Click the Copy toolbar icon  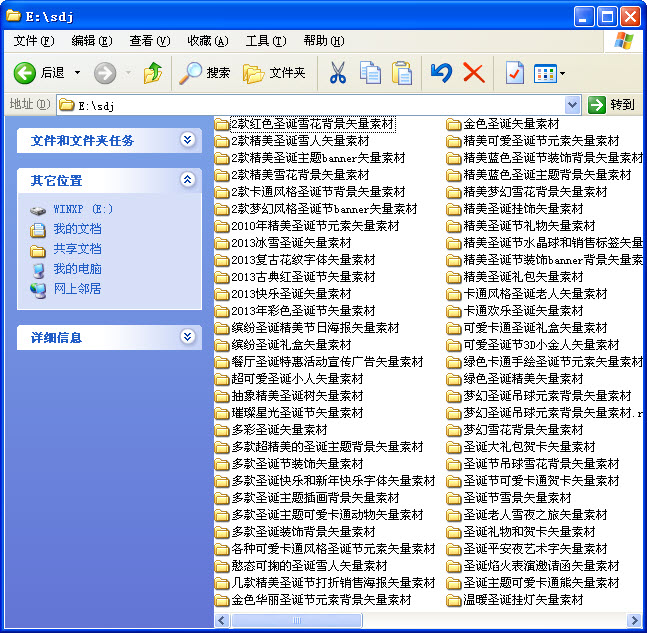tap(371, 73)
